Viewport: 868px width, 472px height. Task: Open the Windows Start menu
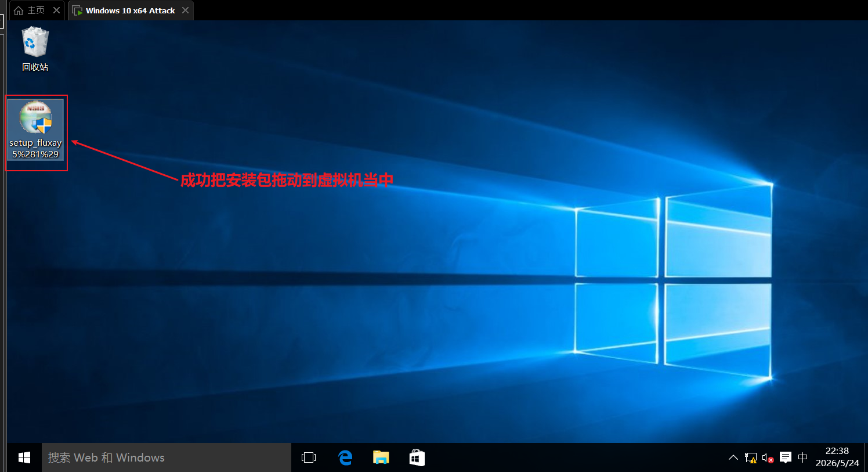tap(24, 457)
